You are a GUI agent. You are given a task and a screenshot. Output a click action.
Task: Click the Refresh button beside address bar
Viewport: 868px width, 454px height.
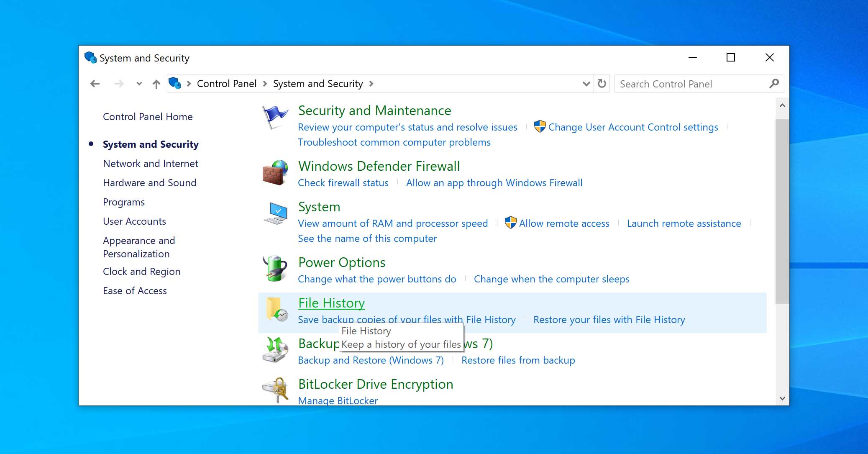click(x=602, y=84)
